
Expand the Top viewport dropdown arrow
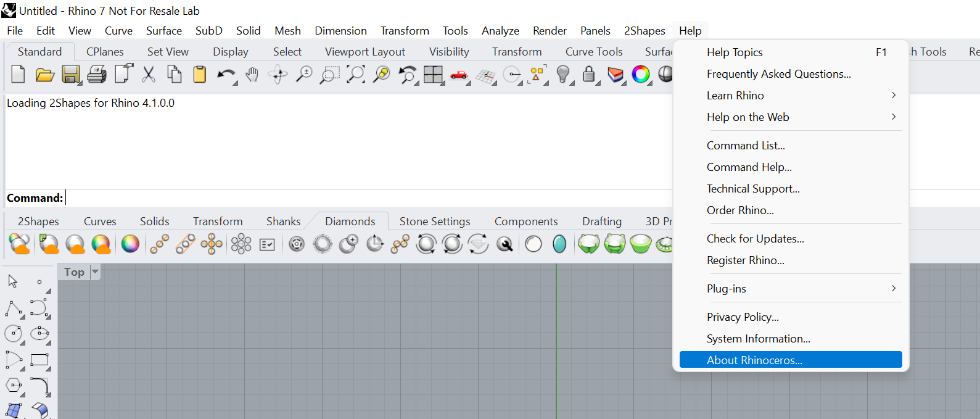95,272
